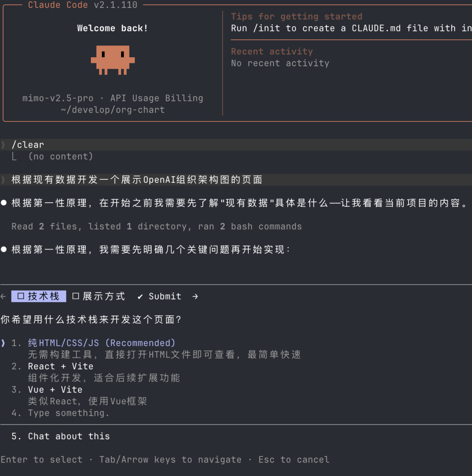Expand the "Read 2 files" tool summary
This screenshot has width=472, height=476.
156,226
